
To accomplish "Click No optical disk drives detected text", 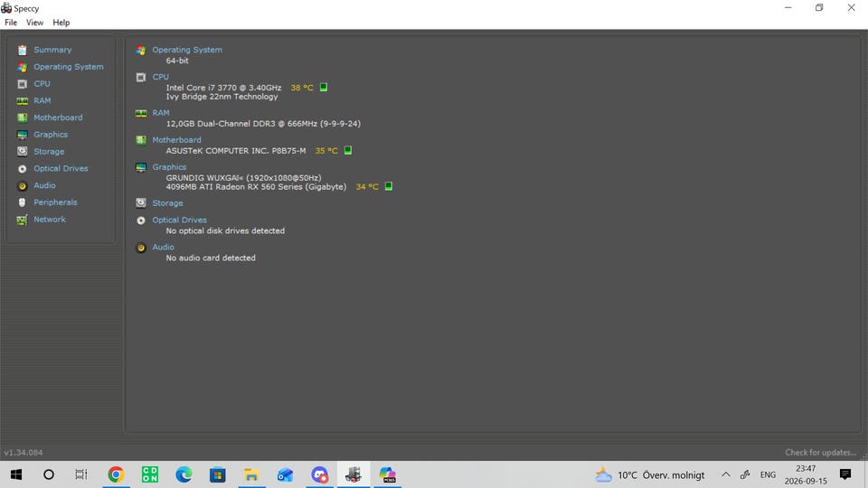I will 225,230.
